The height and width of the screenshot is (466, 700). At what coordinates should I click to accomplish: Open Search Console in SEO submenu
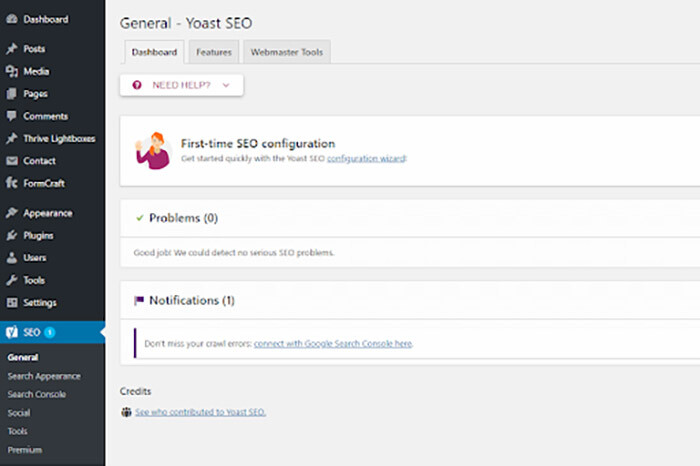[x=37, y=394]
